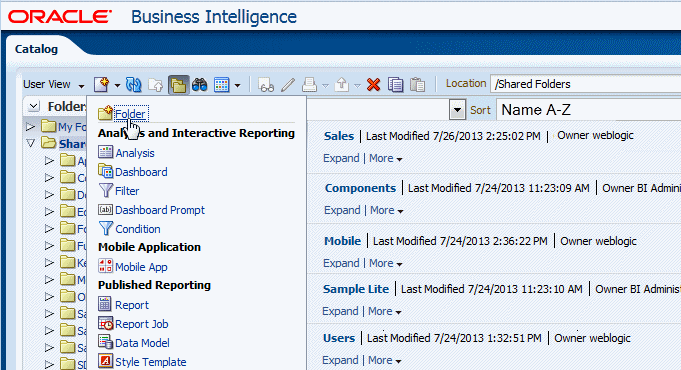Select the My Folders folder icon
The height and width of the screenshot is (370, 681).
point(49,126)
